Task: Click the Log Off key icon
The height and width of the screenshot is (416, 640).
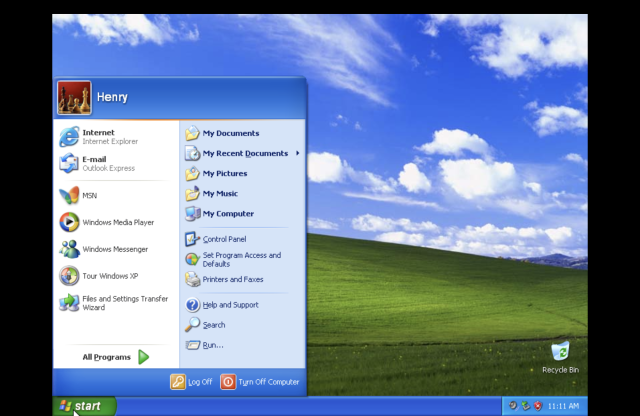Action: click(x=178, y=382)
